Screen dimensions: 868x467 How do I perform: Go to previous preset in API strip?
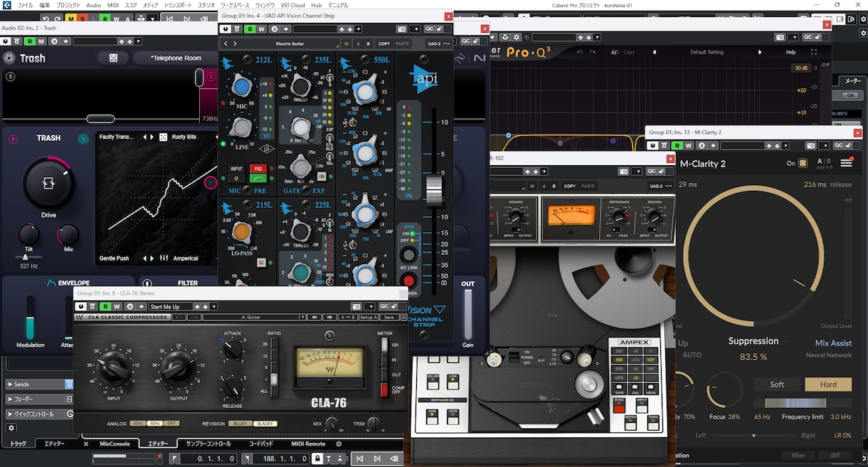pos(226,43)
